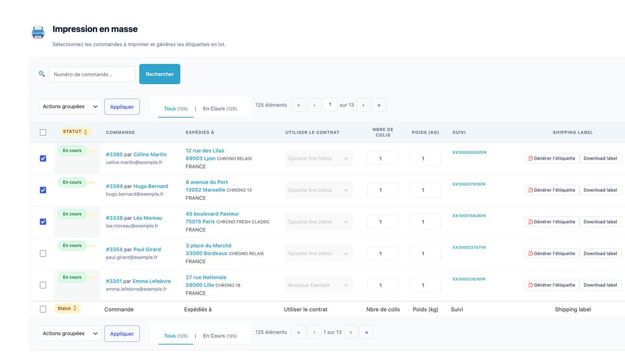This screenshot has height=364, width=625.
Task: Download label for order #3394
Action: pos(600,190)
